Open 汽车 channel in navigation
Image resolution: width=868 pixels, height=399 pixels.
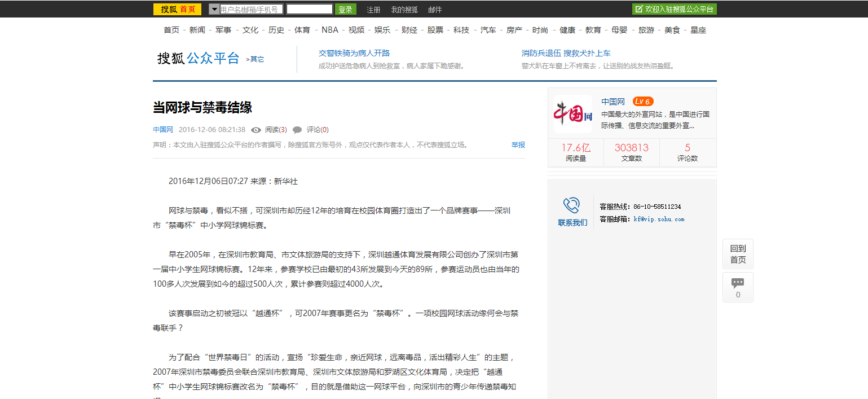(488, 30)
